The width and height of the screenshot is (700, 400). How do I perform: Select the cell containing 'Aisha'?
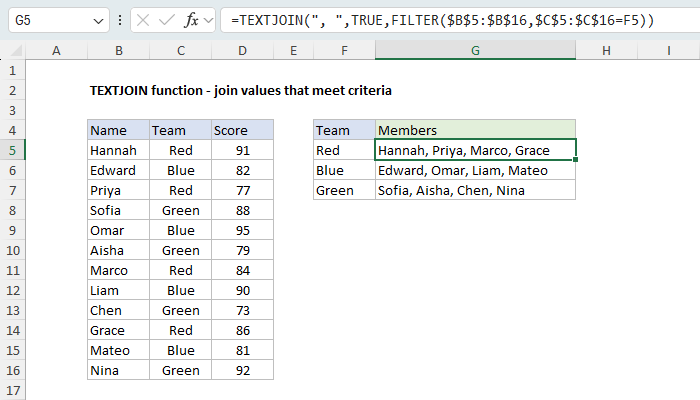click(x=118, y=250)
